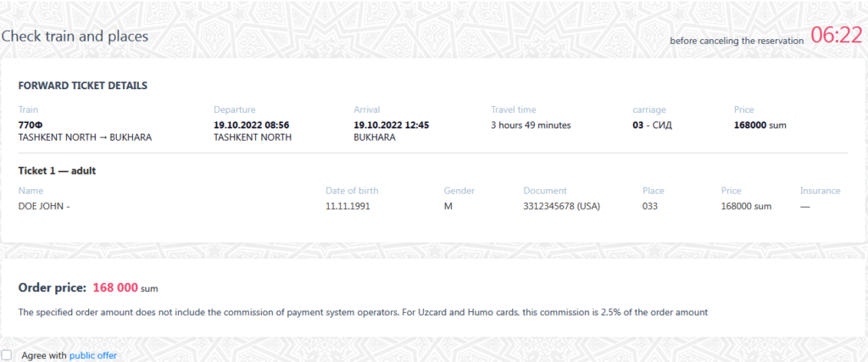Click passenger name 'DOE JOHN -'
Viewport: 868px width, 362px height.
click(44, 207)
